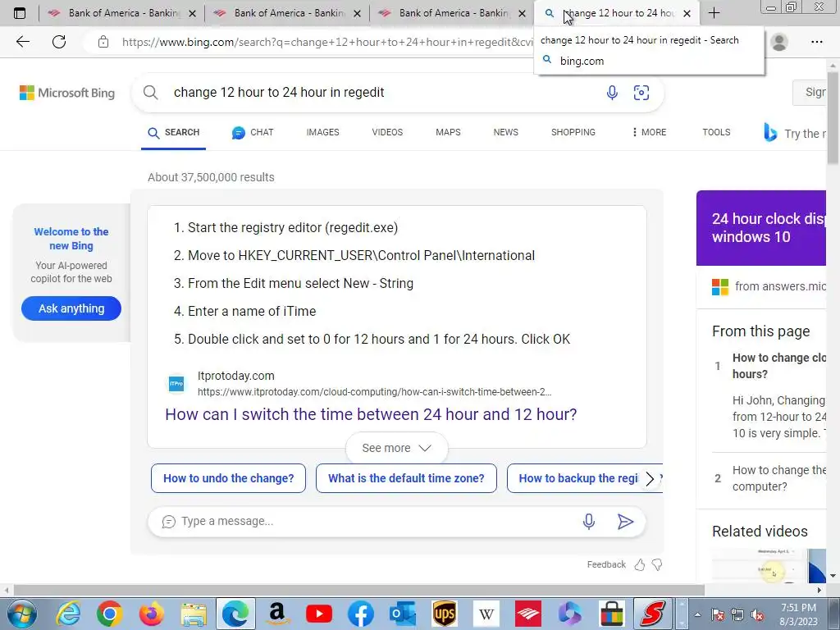840x630 pixels.
Task: Switch to first Bank of America tab
Action: [x=121, y=13]
